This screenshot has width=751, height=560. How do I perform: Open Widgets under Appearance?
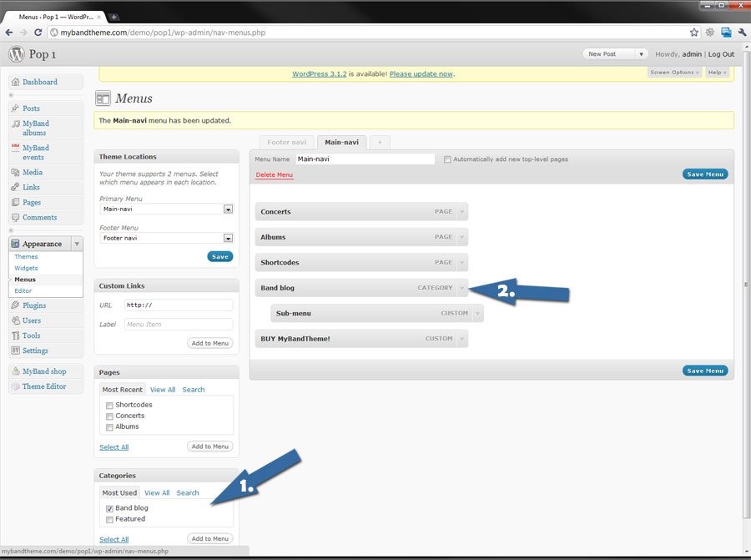(26, 268)
